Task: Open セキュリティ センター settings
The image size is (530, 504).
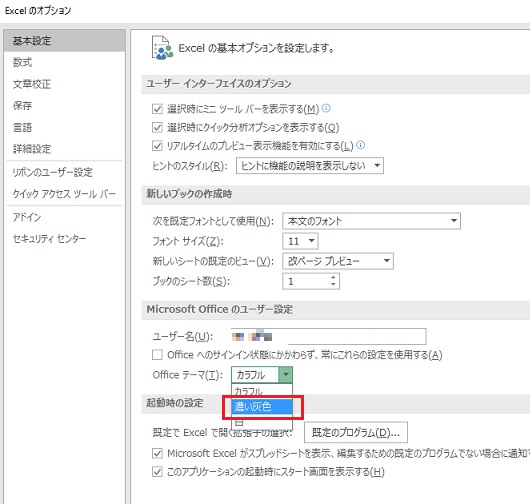Action: pos(65,239)
